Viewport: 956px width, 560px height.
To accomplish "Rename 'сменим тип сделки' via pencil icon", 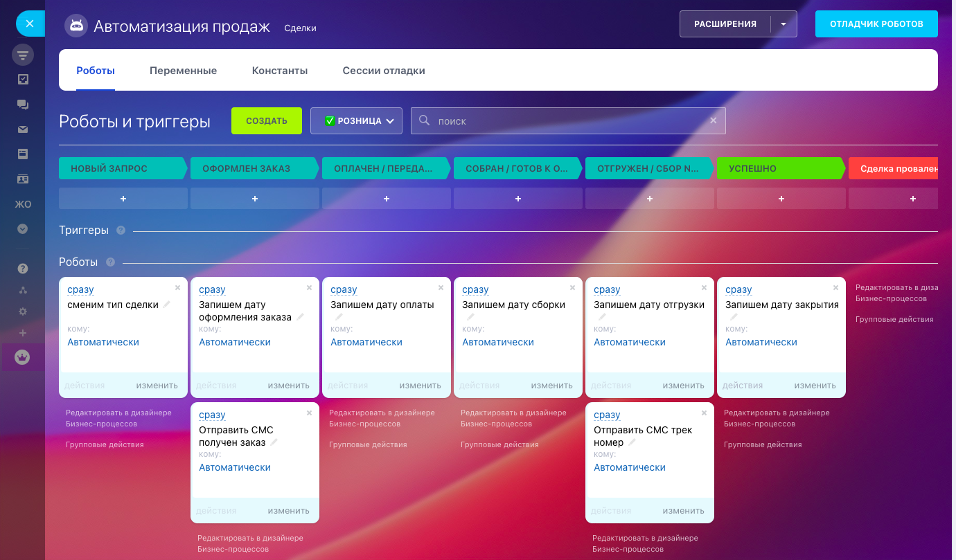I will [167, 305].
